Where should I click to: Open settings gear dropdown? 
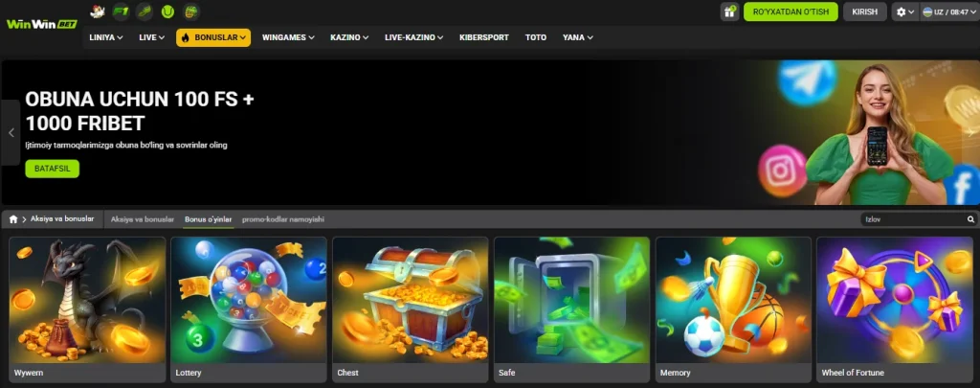[x=904, y=11]
